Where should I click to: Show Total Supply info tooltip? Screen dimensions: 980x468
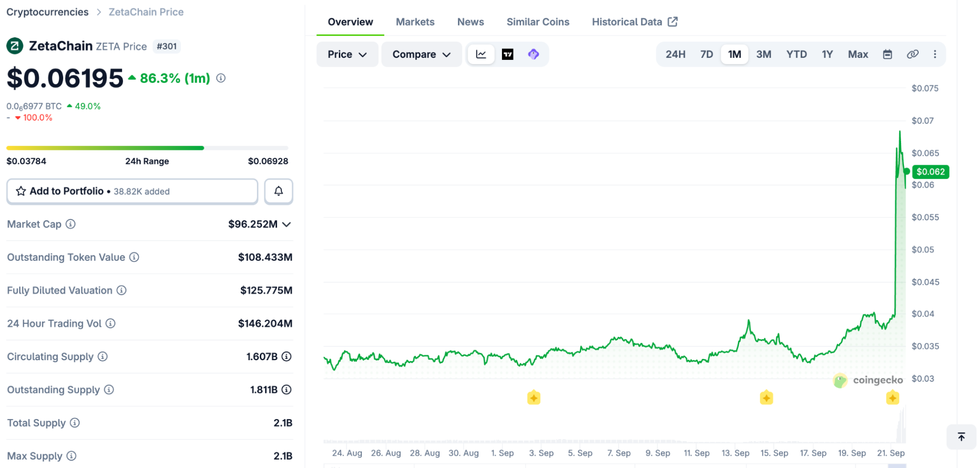point(75,422)
